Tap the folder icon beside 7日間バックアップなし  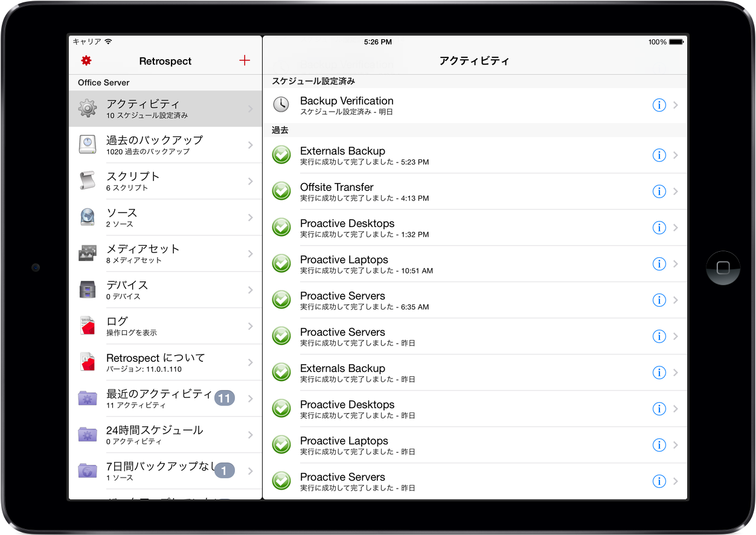click(88, 471)
